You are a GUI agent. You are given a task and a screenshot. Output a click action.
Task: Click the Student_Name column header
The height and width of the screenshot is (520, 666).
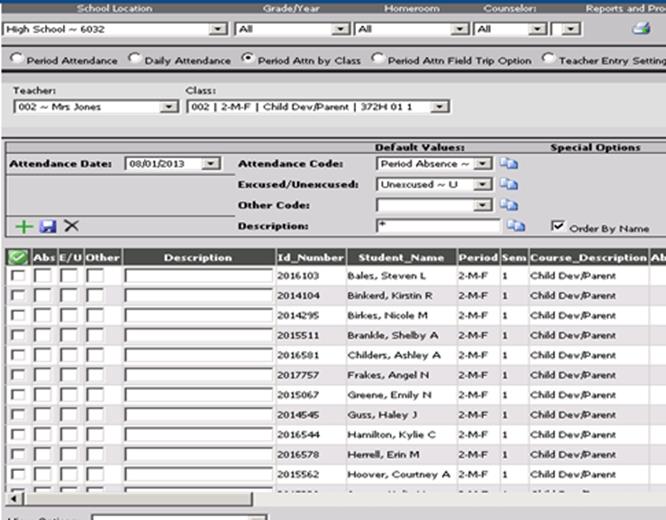coord(401,257)
